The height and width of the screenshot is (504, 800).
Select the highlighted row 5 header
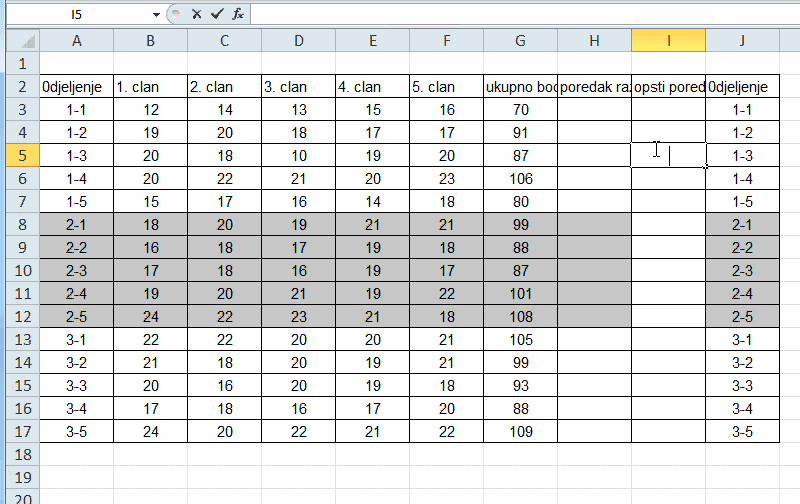(x=19, y=155)
